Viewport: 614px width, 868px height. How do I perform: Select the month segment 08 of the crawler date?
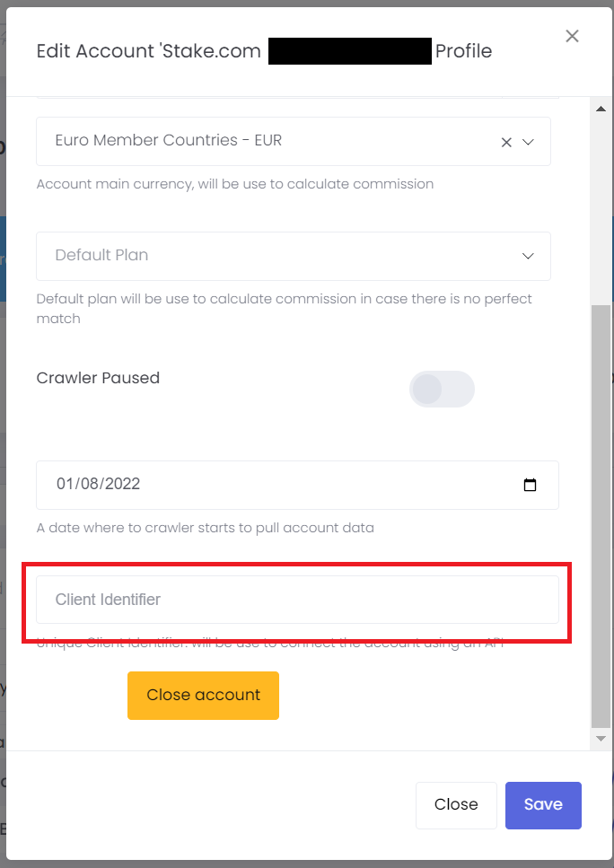(x=89, y=484)
